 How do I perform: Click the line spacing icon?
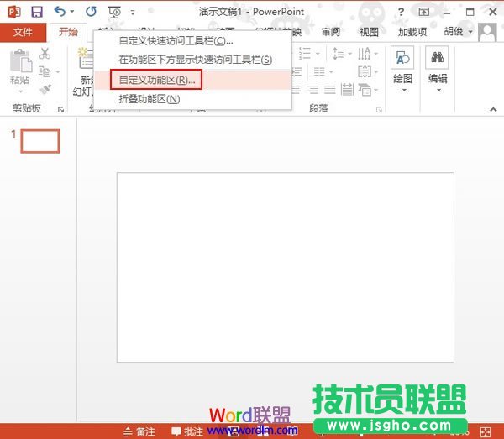(x=339, y=54)
